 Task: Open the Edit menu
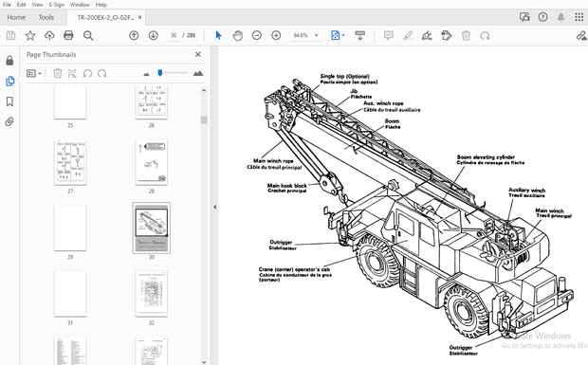coord(22,5)
